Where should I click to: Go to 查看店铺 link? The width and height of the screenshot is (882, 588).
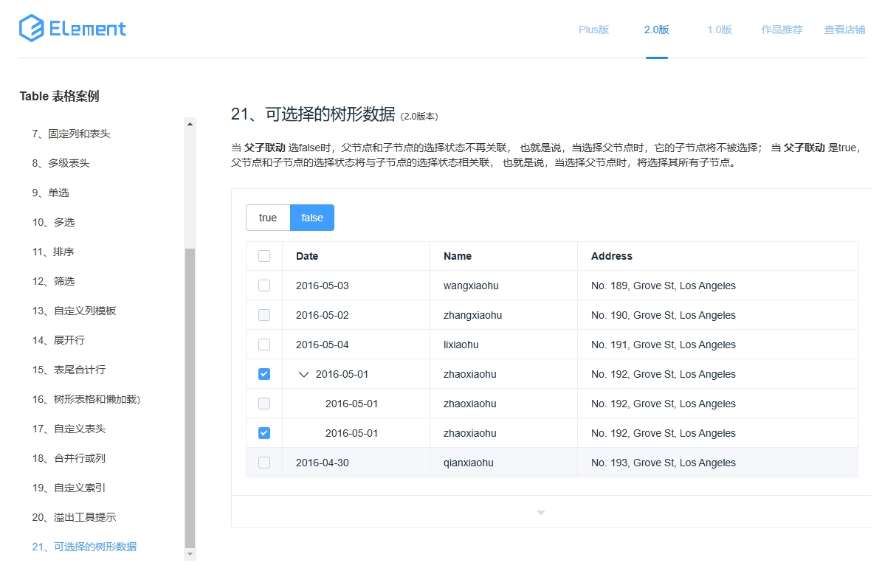[844, 30]
